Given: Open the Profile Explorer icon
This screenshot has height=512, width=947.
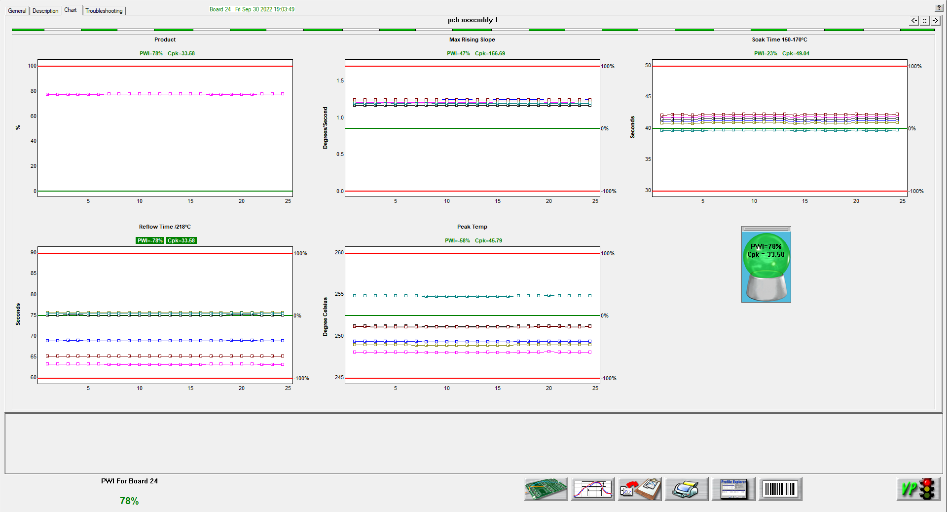Looking at the screenshot, I should (x=734, y=489).
